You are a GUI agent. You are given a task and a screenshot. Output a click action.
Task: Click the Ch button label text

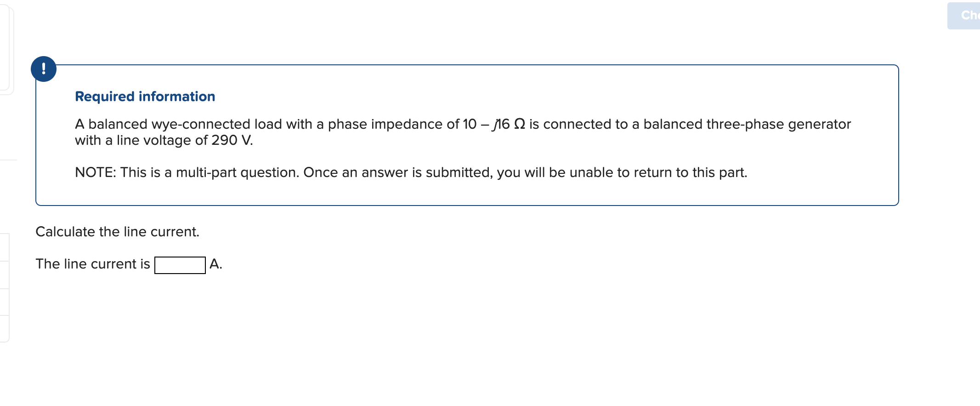tap(969, 15)
